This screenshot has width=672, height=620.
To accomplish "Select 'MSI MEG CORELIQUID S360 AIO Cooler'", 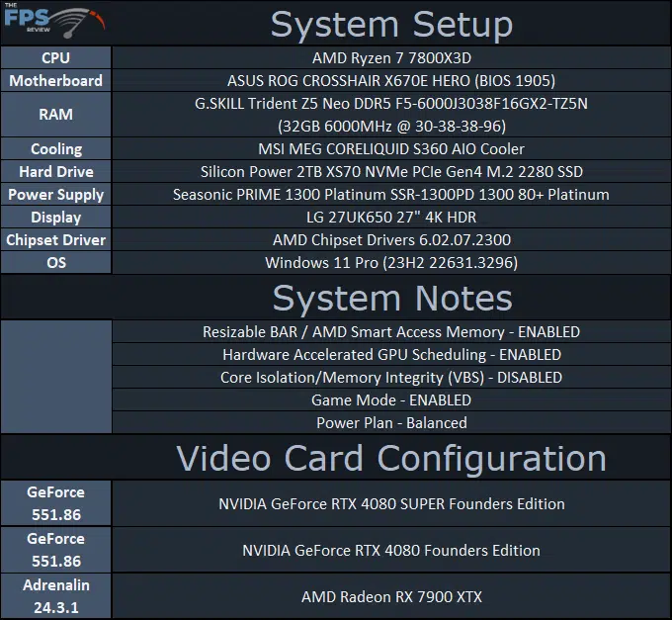I will (391, 148).
